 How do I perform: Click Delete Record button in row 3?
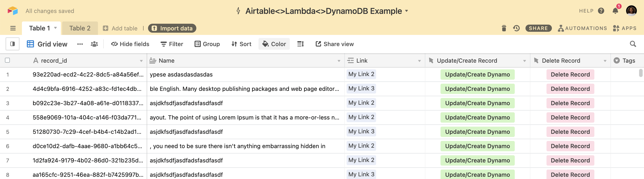tap(570, 103)
